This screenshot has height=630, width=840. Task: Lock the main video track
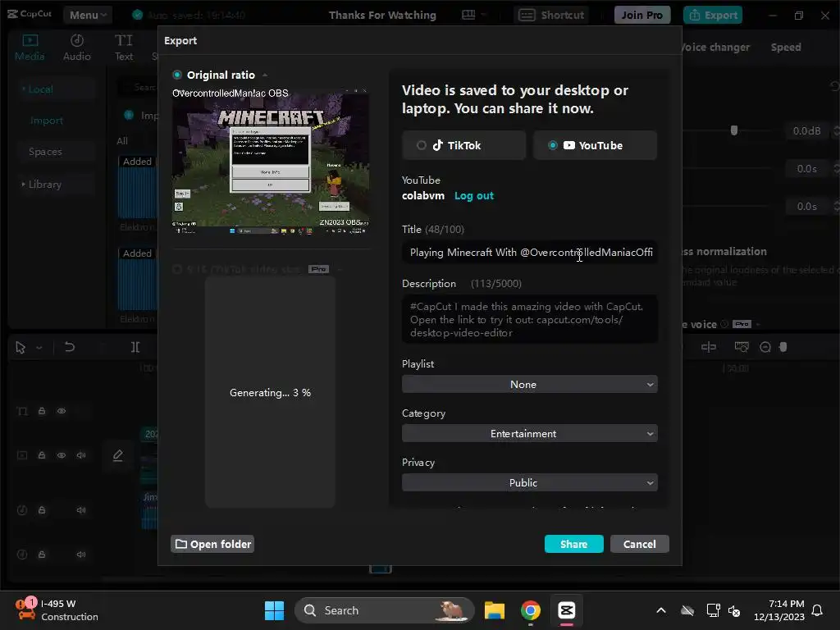(42, 454)
